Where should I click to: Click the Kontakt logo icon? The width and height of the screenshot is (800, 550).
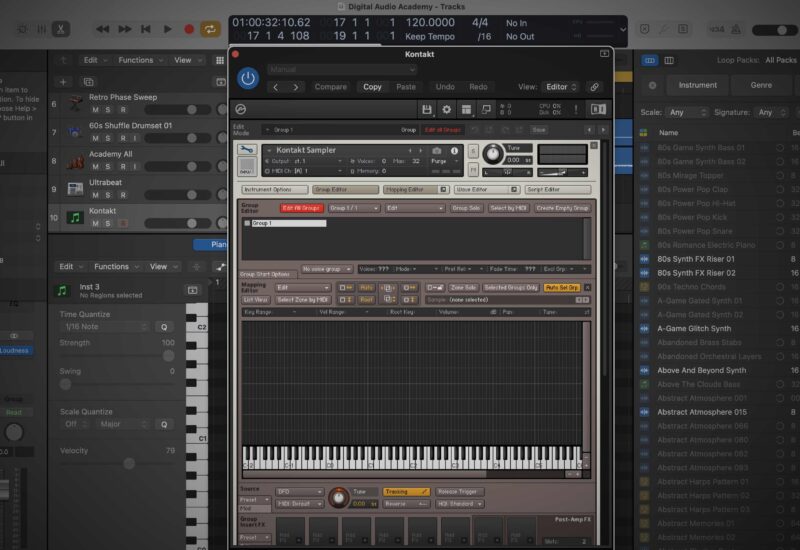241,109
